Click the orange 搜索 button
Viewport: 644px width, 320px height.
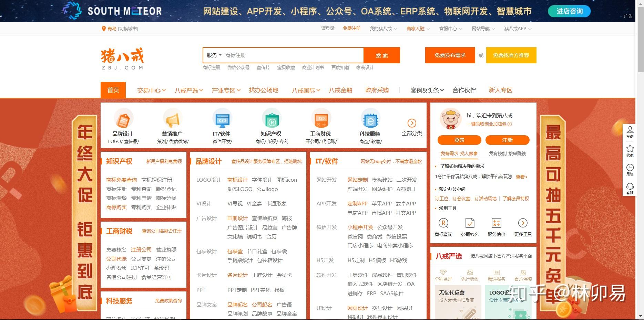(382, 55)
